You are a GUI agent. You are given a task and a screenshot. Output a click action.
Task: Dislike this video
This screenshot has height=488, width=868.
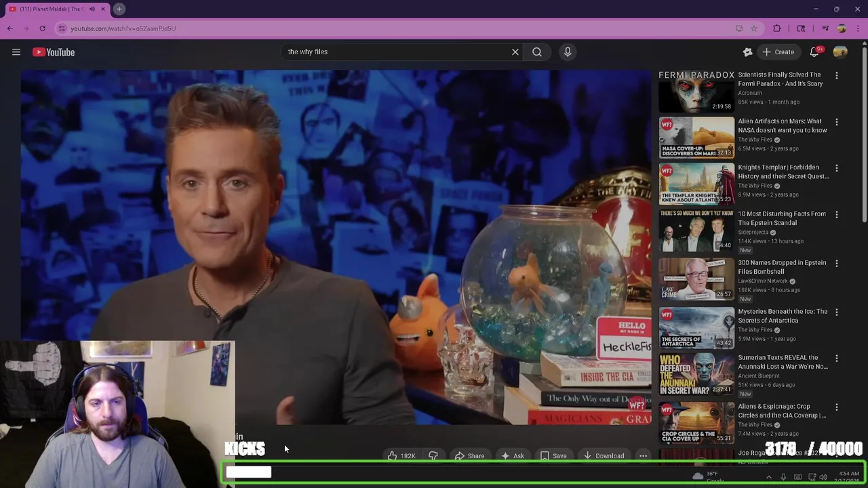pos(433,456)
